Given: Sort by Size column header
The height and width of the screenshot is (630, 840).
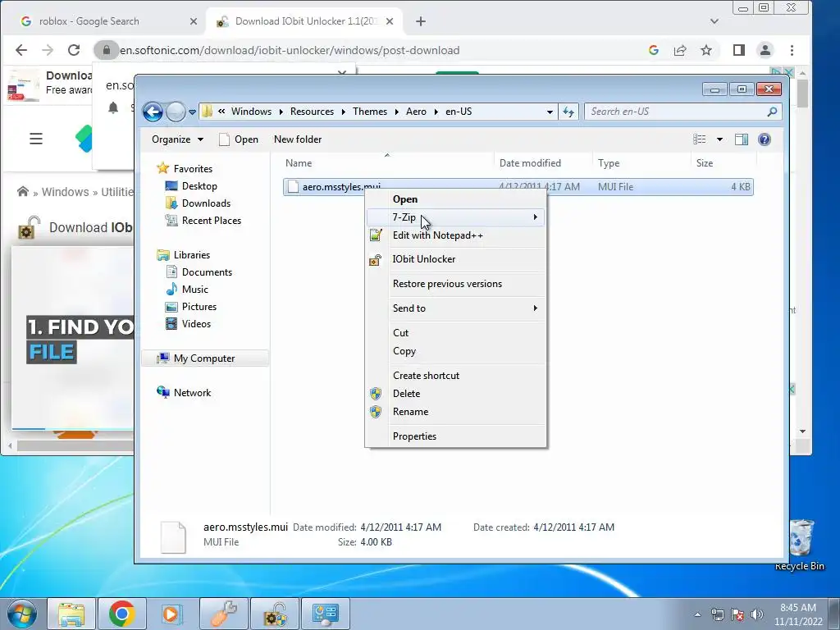Looking at the screenshot, I should coord(724,163).
